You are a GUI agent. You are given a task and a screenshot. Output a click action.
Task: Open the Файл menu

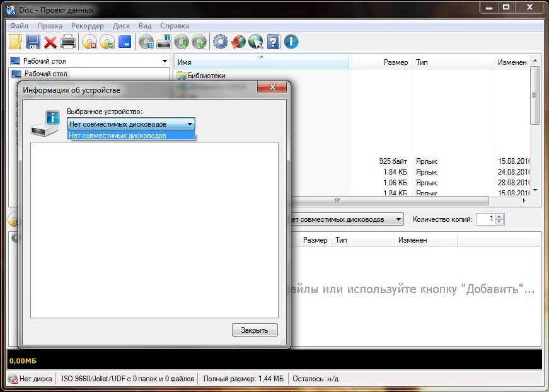[20, 26]
